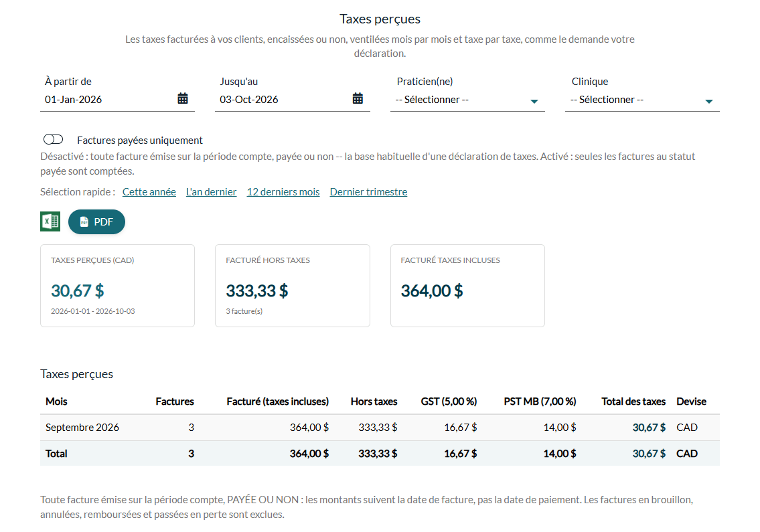Click the Mois column header

click(56, 402)
